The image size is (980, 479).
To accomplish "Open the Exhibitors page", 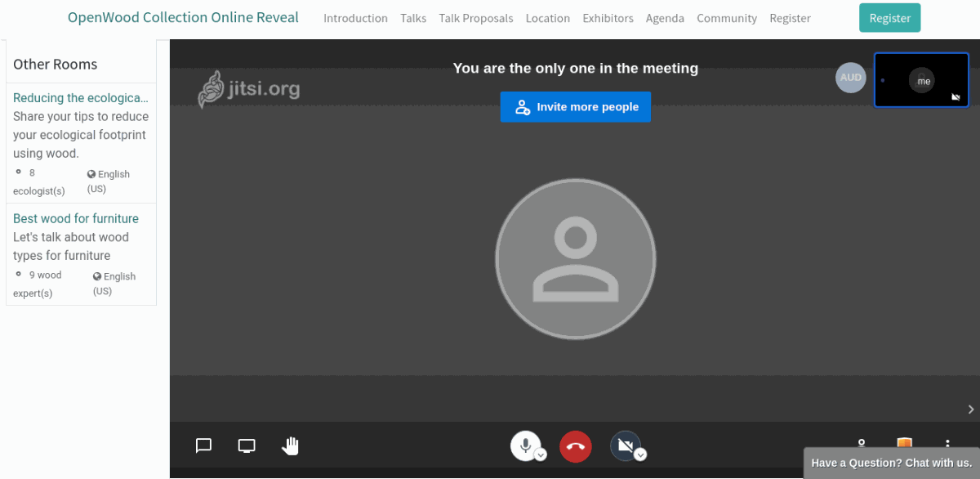I will (608, 18).
